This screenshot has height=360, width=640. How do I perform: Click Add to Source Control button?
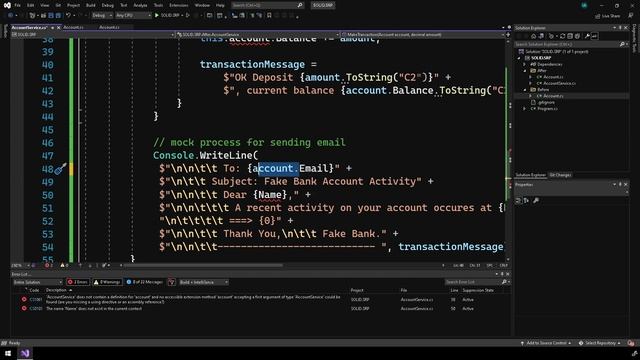(547, 343)
